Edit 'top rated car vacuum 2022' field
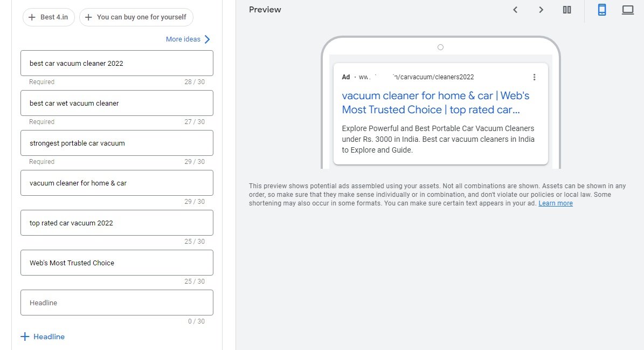644x350 pixels. [x=116, y=223]
